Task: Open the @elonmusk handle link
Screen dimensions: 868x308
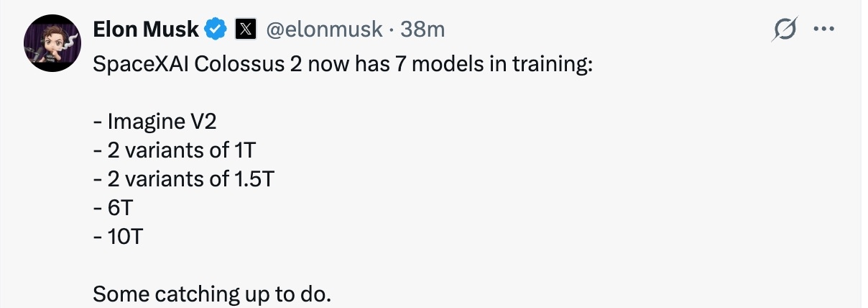Action: coord(323,30)
